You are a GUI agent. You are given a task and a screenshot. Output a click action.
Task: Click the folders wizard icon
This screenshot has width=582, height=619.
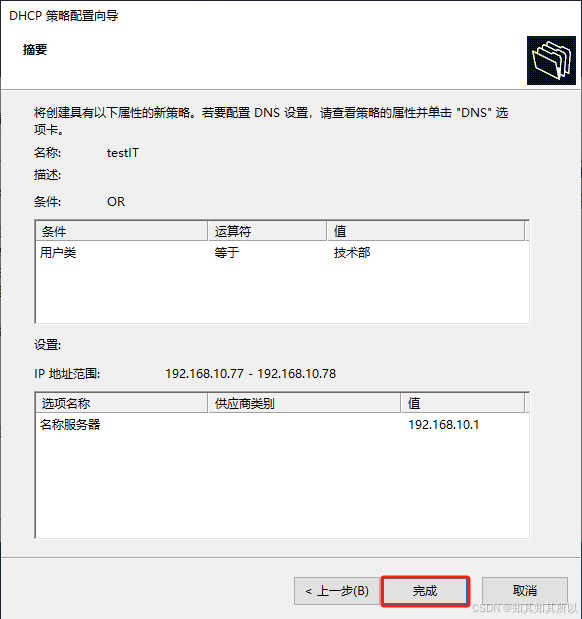coord(551,60)
